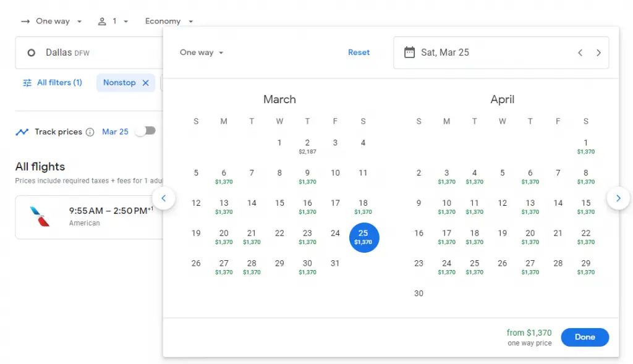Screen dimensions: 633x364
Task: Open the passenger count dropdown
Action: click(x=113, y=21)
